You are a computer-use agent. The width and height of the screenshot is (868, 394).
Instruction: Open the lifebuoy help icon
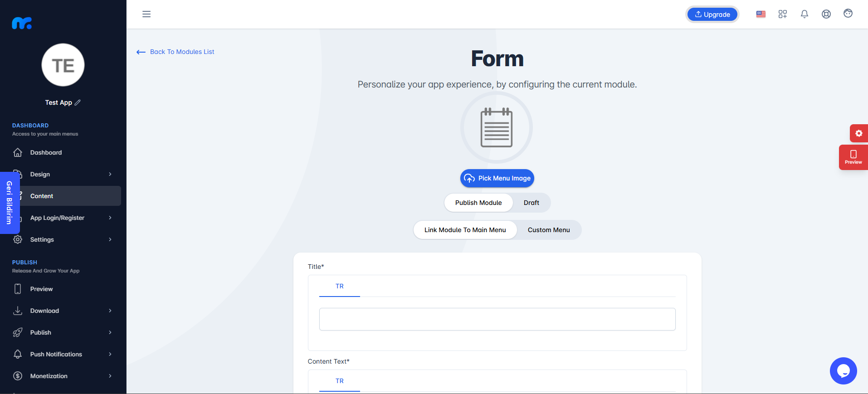(826, 14)
